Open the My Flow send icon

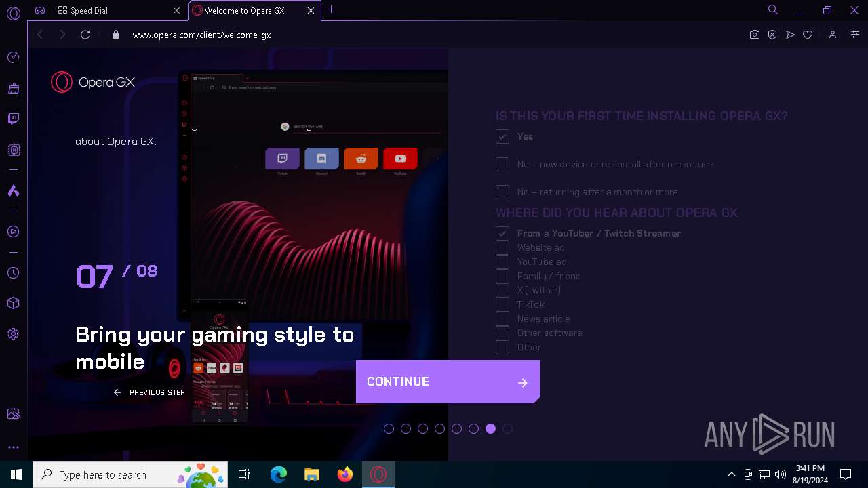[790, 35]
